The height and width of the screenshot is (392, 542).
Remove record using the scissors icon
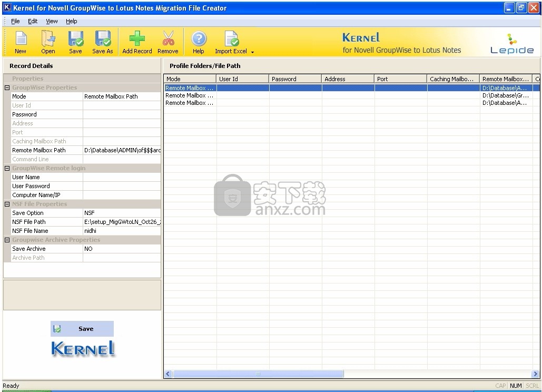click(168, 42)
